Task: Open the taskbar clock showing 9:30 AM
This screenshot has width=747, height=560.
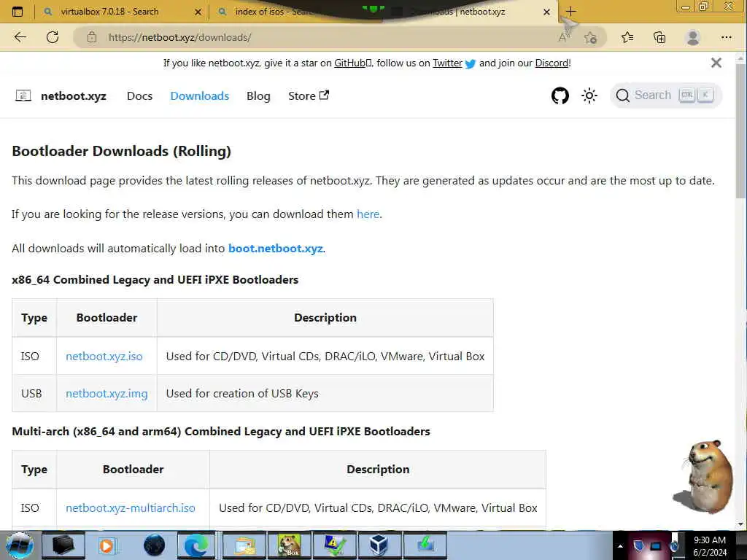Action: click(x=710, y=546)
